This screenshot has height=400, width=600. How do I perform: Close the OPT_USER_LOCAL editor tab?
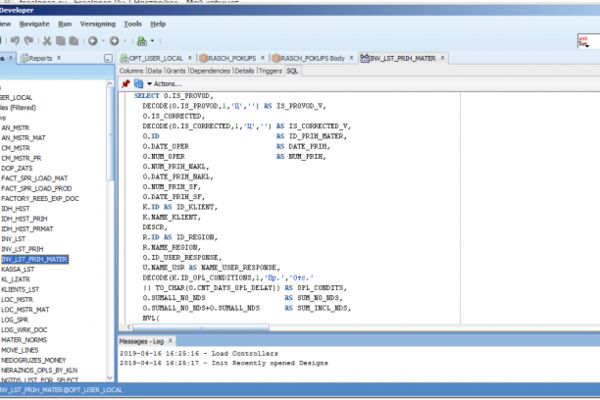[190, 58]
